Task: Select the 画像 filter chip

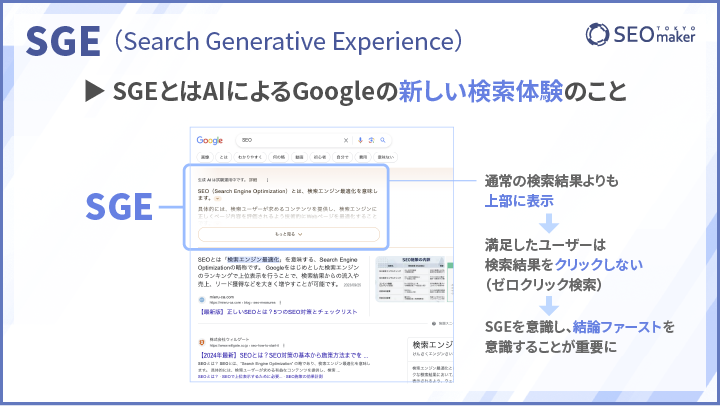Action: (x=205, y=157)
